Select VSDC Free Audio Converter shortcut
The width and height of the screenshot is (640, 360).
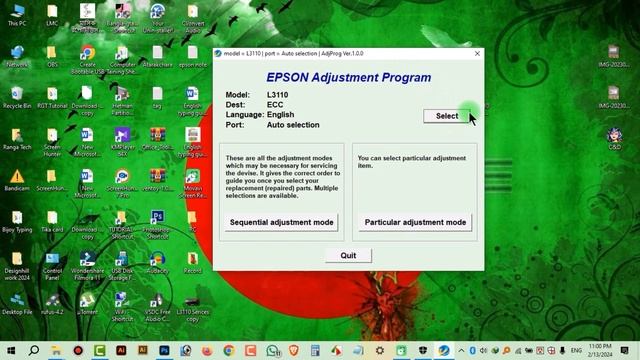157,307
